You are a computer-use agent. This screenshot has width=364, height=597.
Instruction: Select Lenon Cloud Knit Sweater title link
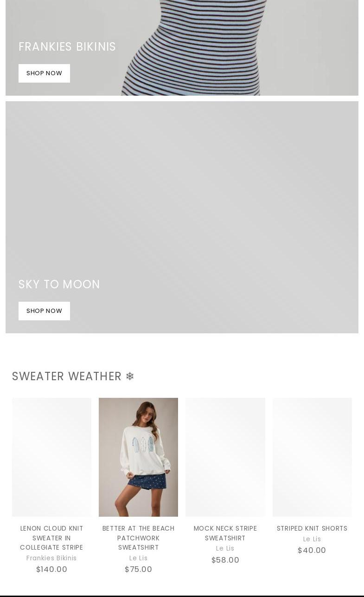click(x=51, y=538)
